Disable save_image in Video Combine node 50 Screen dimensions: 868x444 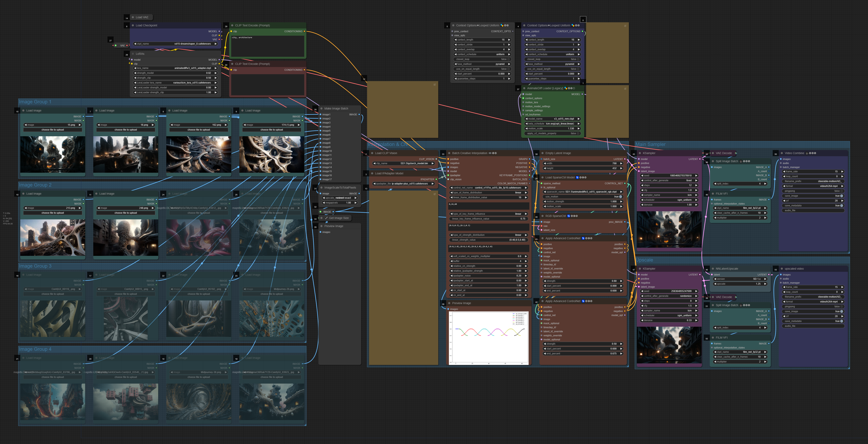[813, 196]
